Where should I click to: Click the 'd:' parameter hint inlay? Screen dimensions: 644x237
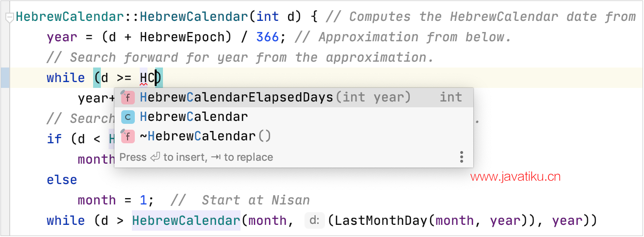(314, 221)
